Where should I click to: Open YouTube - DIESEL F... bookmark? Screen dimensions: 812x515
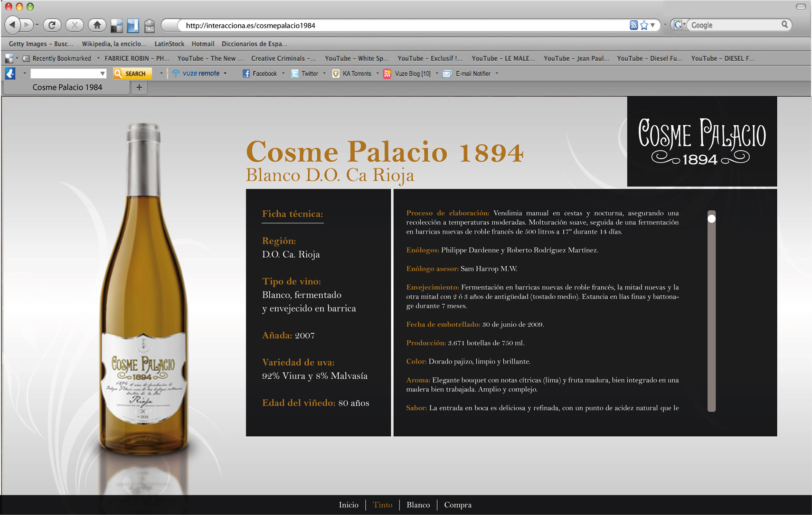click(x=723, y=58)
